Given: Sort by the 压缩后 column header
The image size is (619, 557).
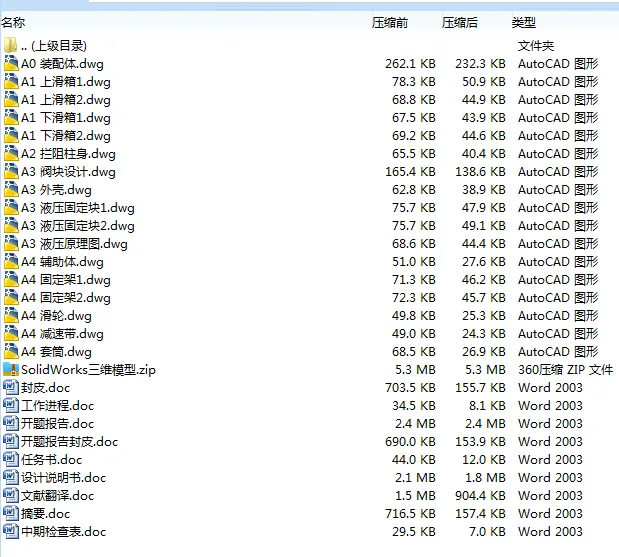Looking at the screenshot, I should tap(460, 23).
